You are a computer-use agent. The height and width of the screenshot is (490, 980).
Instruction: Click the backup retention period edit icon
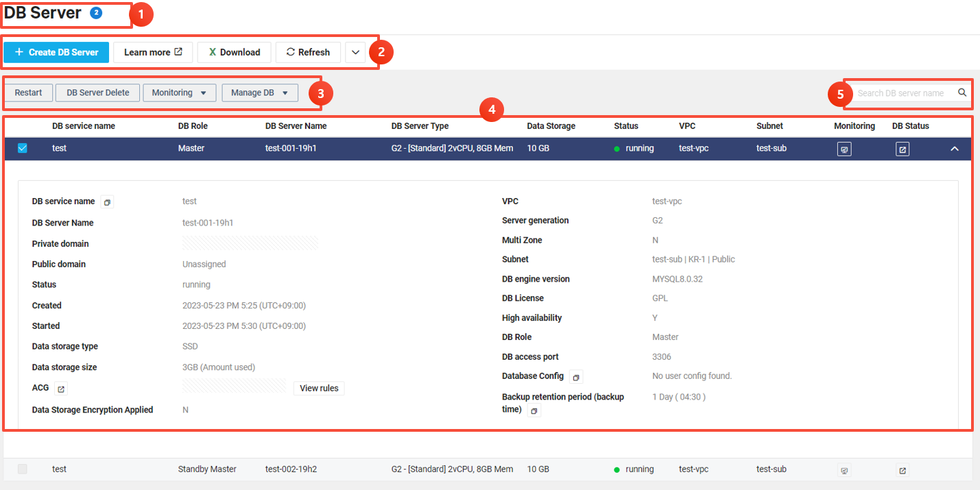point(534,411)
